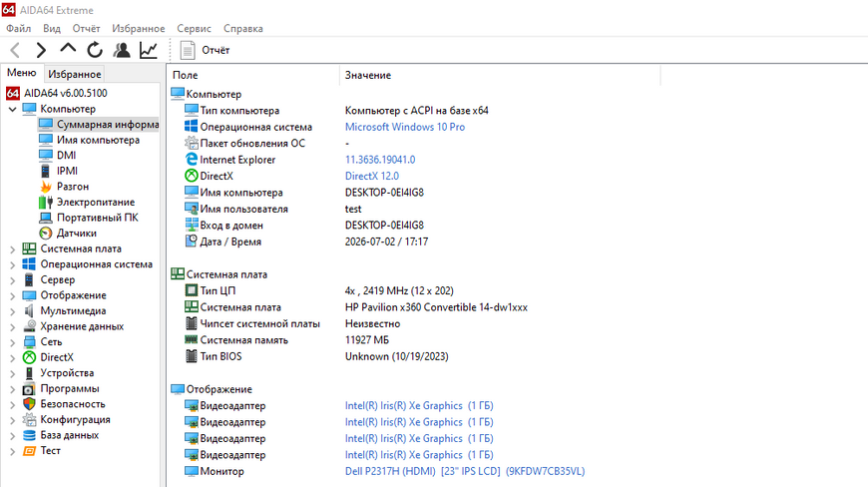This screenshot has height=487, width=868.
Task: Expand the Сеть tree node
Action: click(12, 342)
